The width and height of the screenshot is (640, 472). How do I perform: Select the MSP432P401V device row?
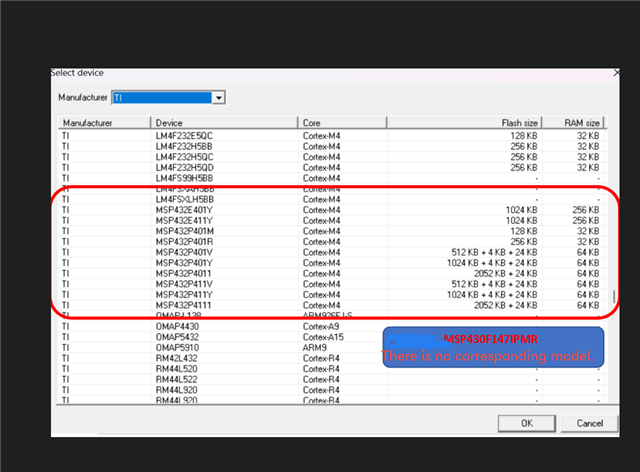[x=332, y=253]
